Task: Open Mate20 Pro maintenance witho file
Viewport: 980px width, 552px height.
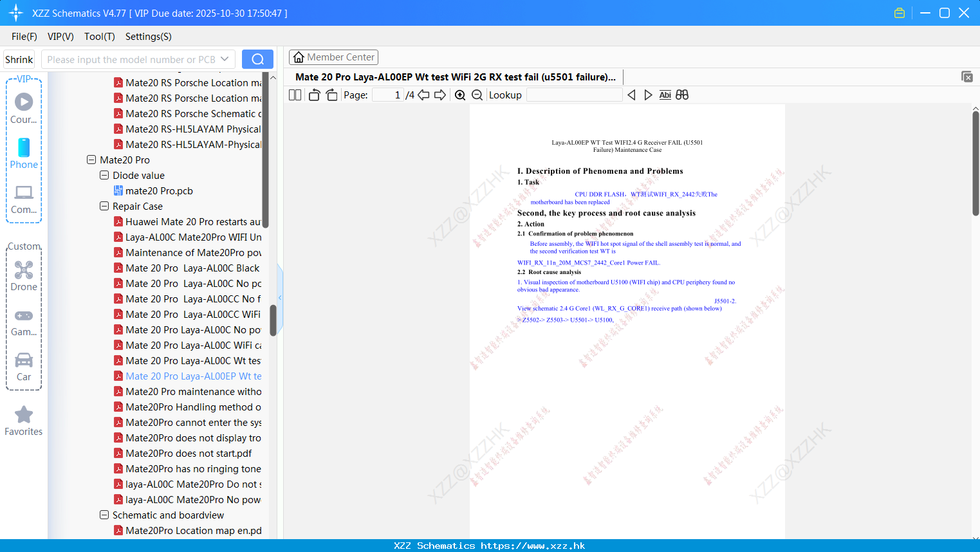Action: point(187,391)
